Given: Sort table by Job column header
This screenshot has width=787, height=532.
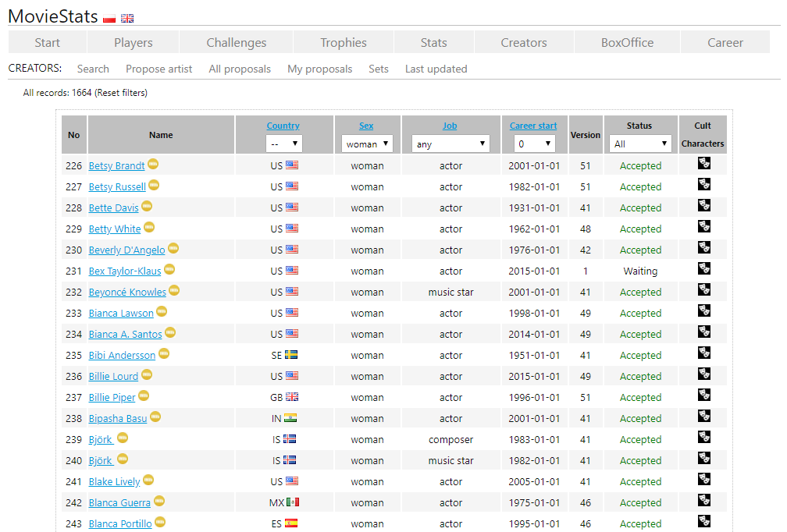Looking at the screenshot, I should pyautogui.click(x=450, y=126).
